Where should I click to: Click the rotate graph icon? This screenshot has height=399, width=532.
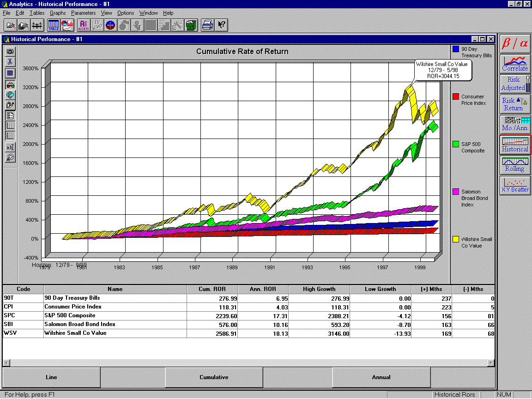pyautogui.click(x=10, y=95)
